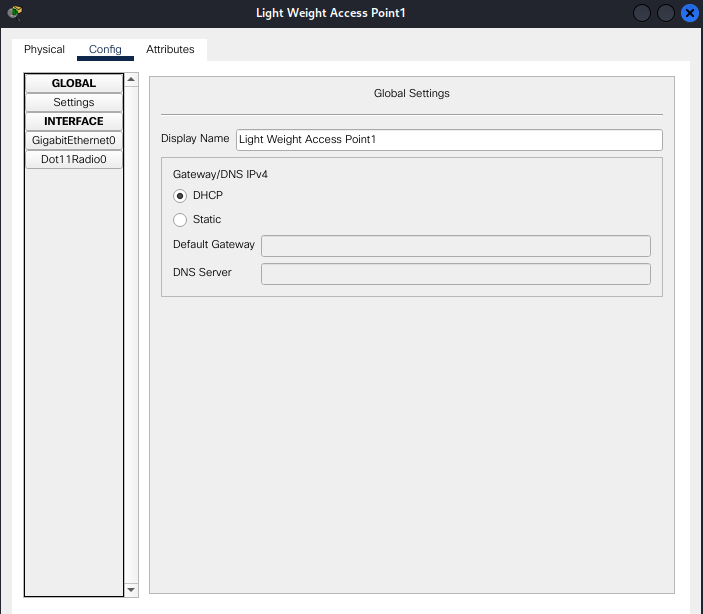Switch to the Physical tab
The height and width of the screenshot is (614, 703).
[44, 49]
